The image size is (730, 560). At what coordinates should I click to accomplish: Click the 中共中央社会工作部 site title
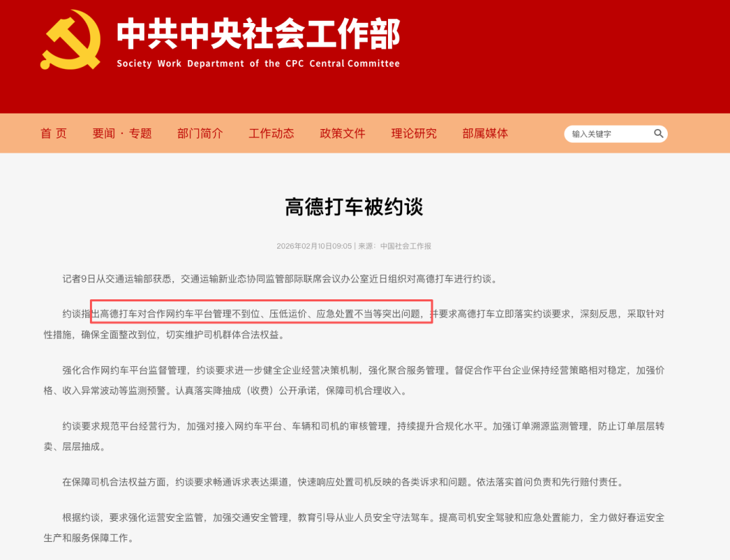pyautogui.click(x=258, y=34)
